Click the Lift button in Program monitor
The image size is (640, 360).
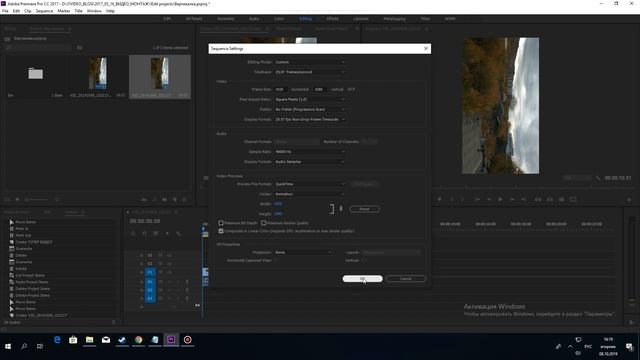click(538, 199)
